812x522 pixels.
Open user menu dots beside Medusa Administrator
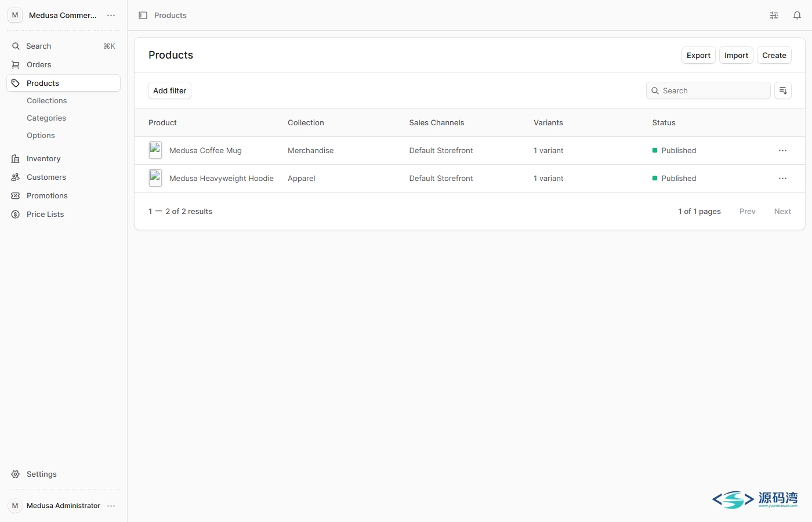[x=111, y=506]
